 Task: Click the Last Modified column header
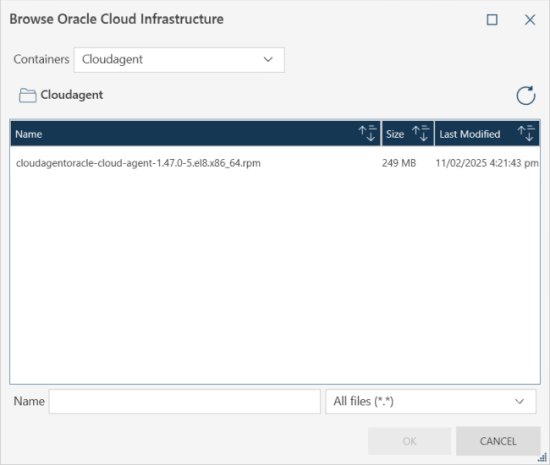(x=487, y=133)
